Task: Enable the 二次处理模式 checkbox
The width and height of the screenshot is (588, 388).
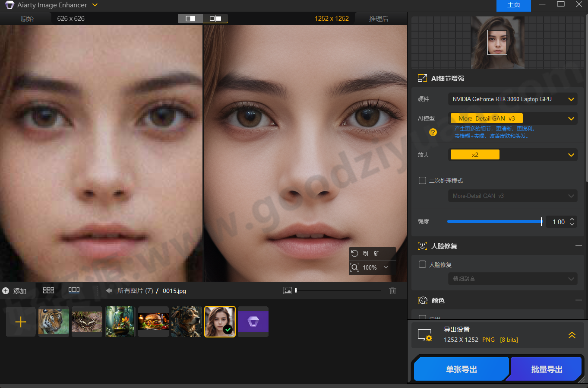Action: tap(422, 181)
